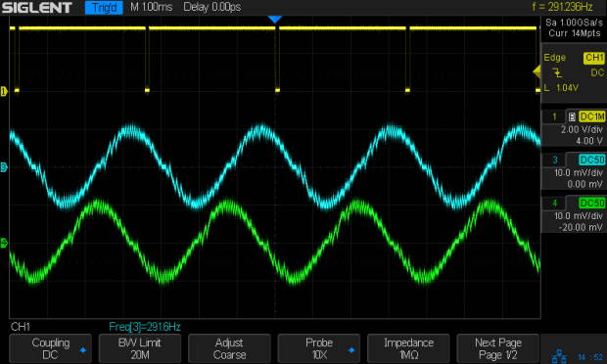Click the green channel 4 ground marker
Viewport: 607px width, 364px height.
[4, 244]
